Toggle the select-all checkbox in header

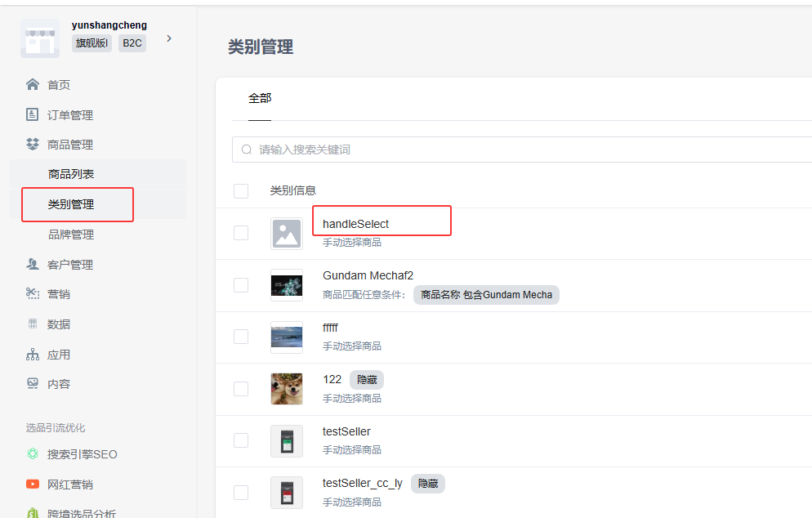pyautogui.click(x=241, y=191)
